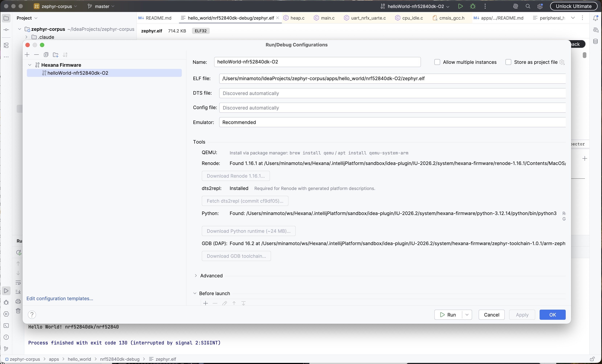602x364 pixels.
Task: Switch to the main.c editor tab
Action: (x=324, y=18)
